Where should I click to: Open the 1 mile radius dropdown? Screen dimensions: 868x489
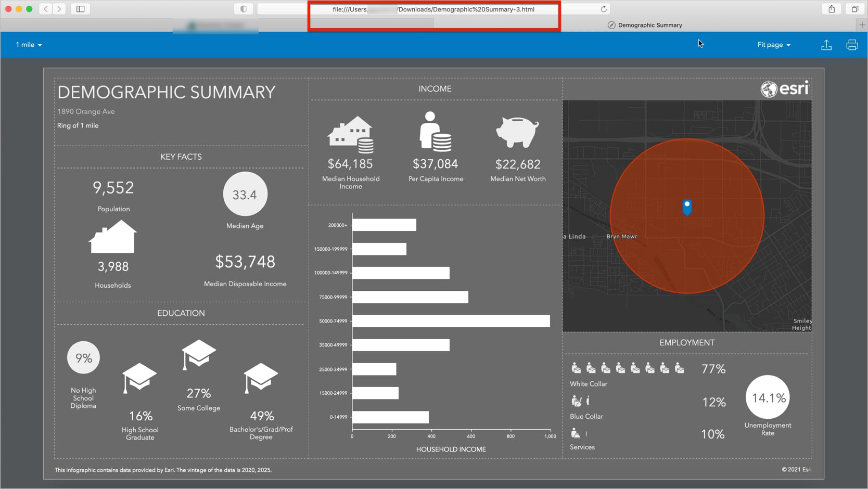28,45
